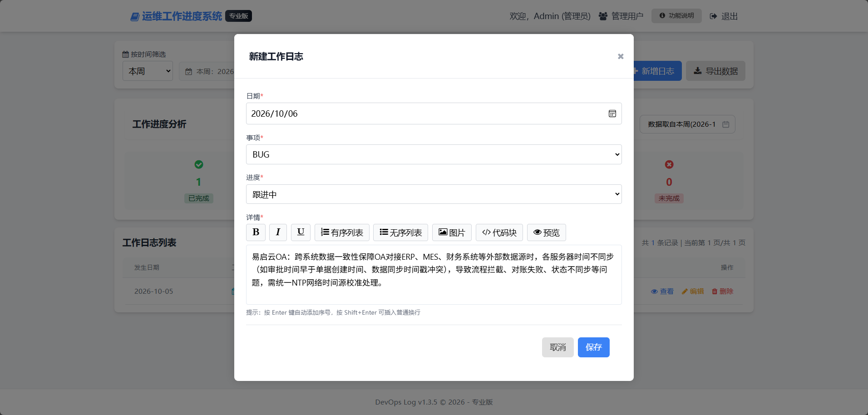The image size is (868, 415).
Task: Open the calendar picker in date field
Action: tap(612, 114)
